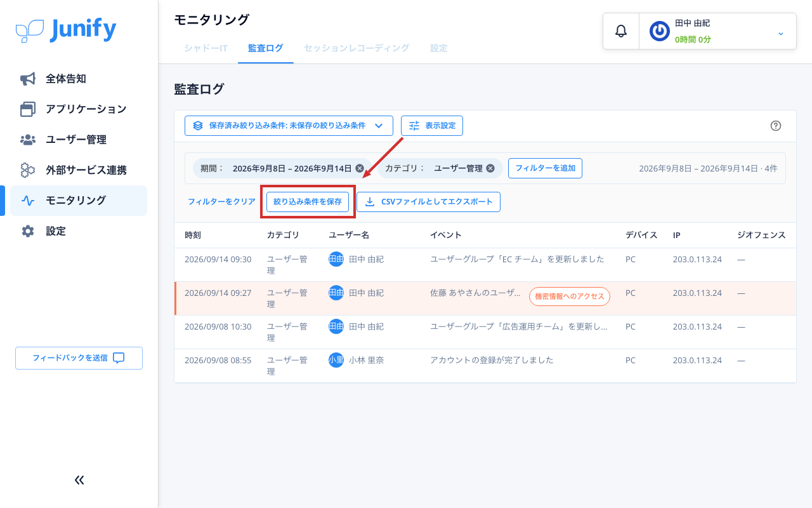Go to ユーザー管理 in the sidebar
Viewport: 812px width, 508px height.
coord(79,140)
